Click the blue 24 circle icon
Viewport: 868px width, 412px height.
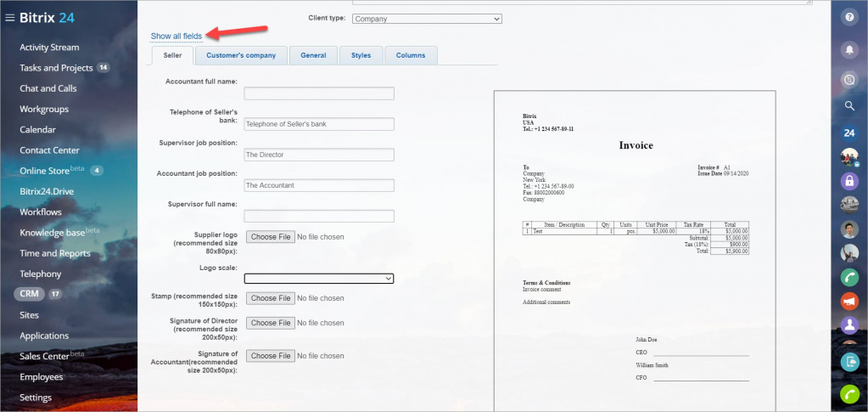click(x=849, y=133)
